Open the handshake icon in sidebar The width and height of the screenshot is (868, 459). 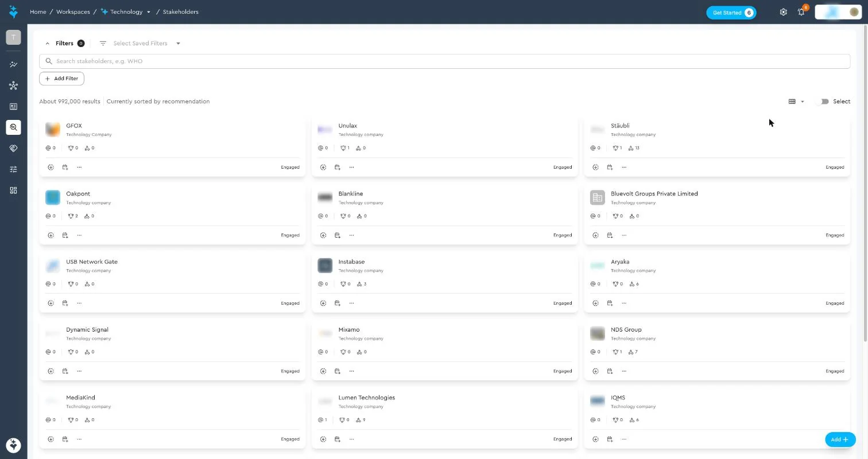coord(13,149)
